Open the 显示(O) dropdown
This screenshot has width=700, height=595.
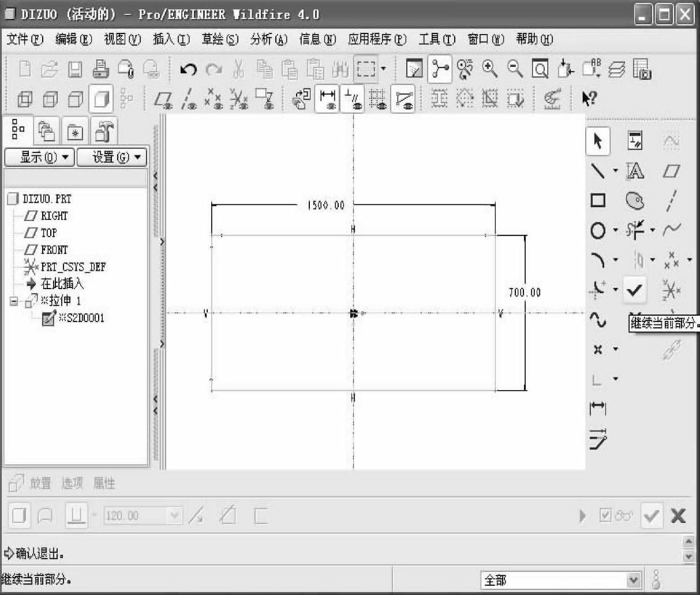point(39,157)
